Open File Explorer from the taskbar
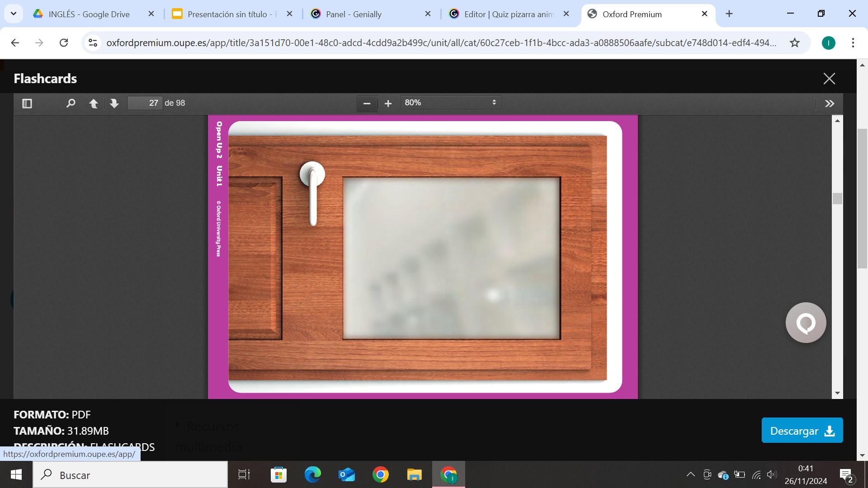 414,475
